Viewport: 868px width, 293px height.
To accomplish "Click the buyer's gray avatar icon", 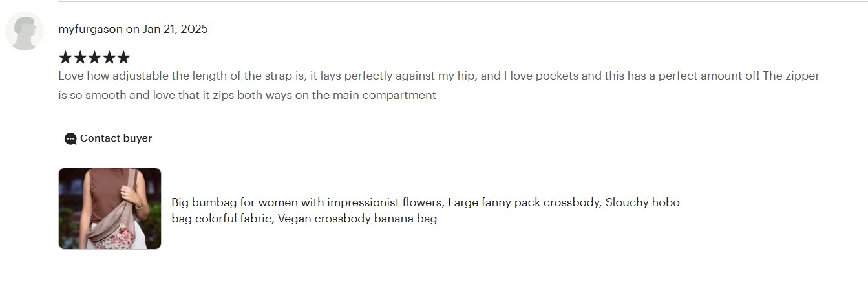I will [x=25, y=31].
